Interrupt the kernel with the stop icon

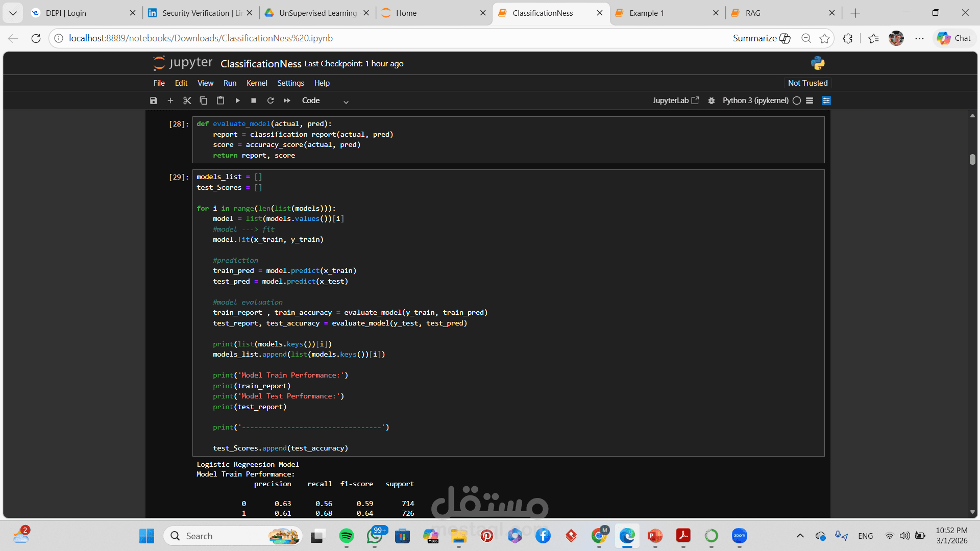pos(254,101)
